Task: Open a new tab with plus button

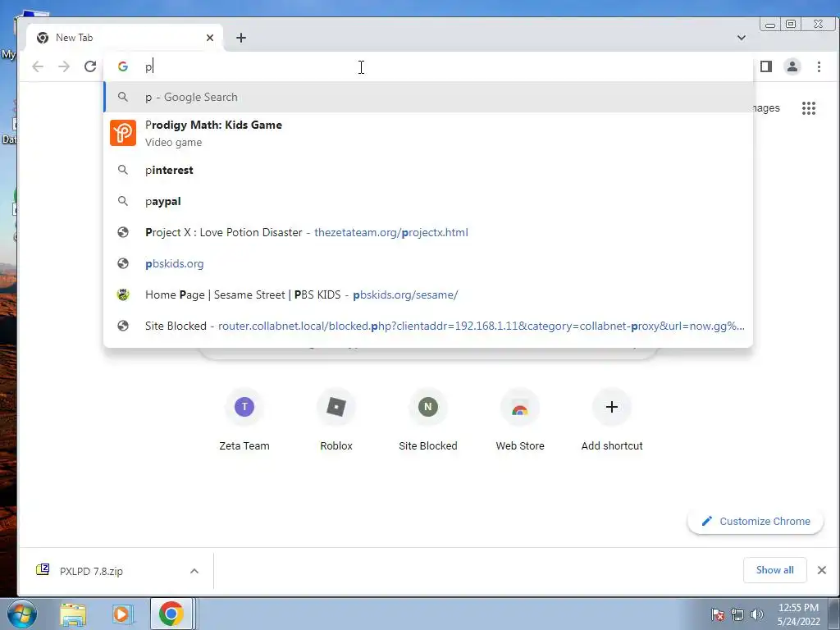Action: click(x=241, y=38)
